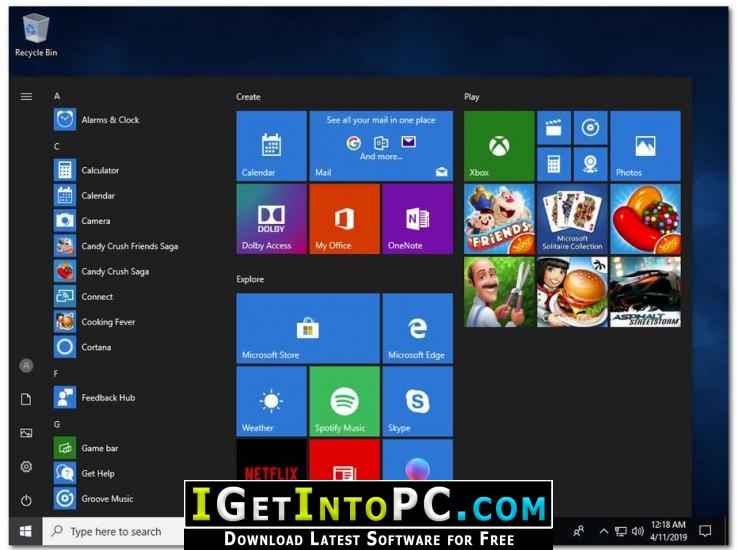Image resolution: width=738 pixels, height=550 pixels.
Task: Open the Movies & TV small tile
Action: click(x=554, y=128)
